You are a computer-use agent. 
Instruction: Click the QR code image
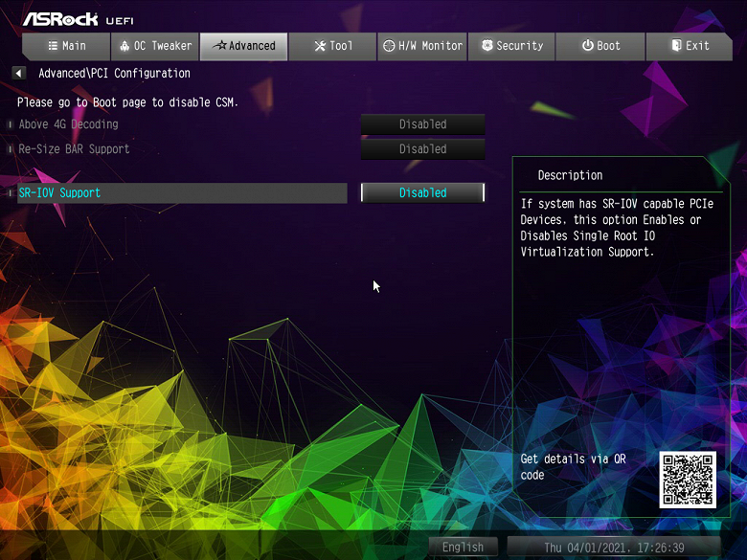click(x=687, y=480)
